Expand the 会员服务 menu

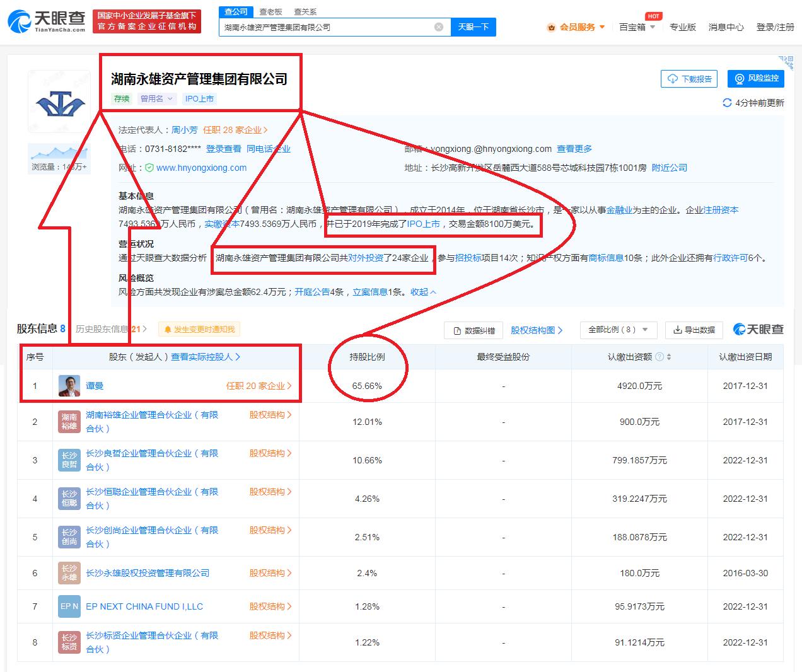pyautogui.click(x=576, y=27)
